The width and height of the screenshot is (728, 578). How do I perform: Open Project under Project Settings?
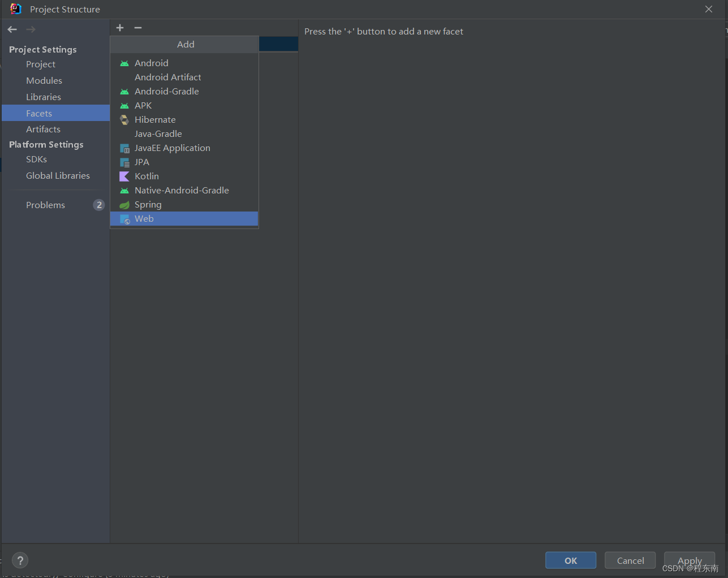coord(55,64)
